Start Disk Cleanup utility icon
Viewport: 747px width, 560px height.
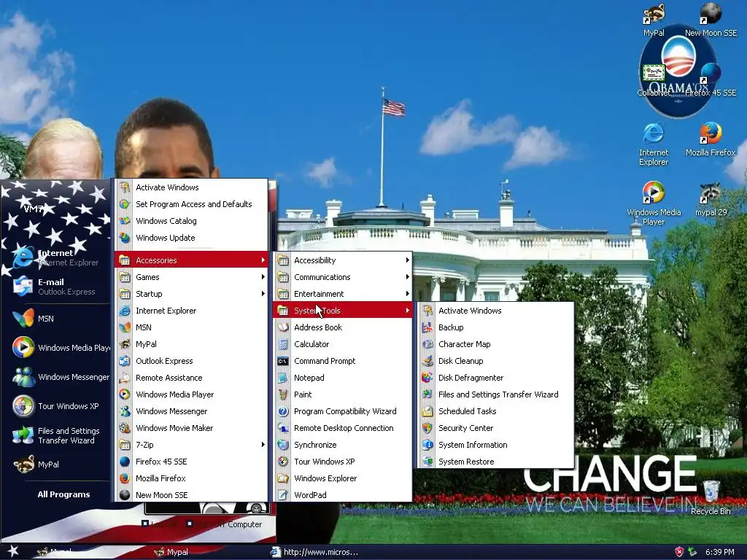click(x=427, y=360)
